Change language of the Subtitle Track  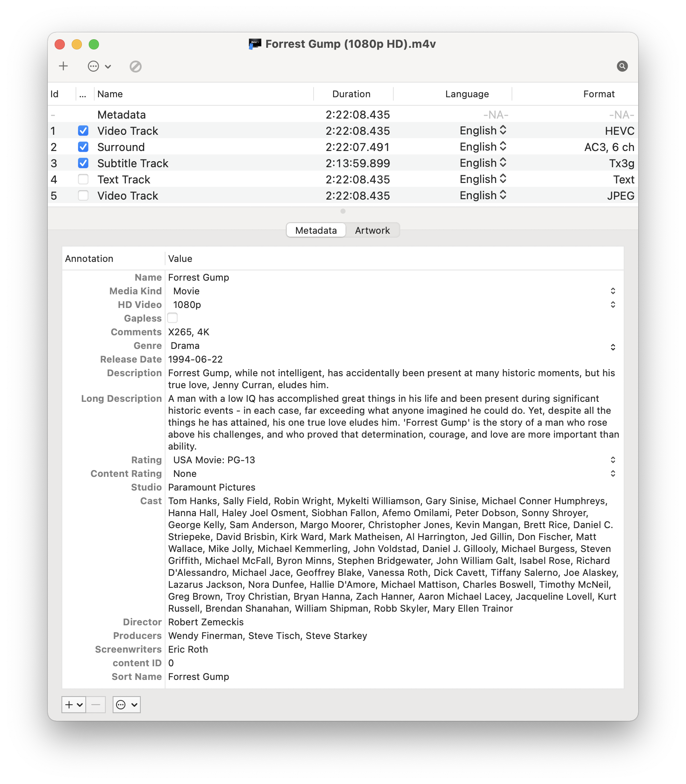pos(483,163)
